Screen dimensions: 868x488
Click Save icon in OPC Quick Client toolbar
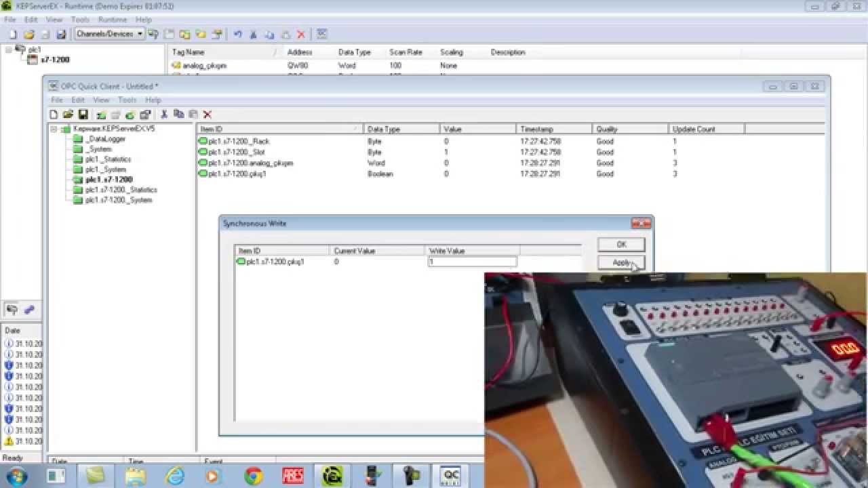point(83,115)
